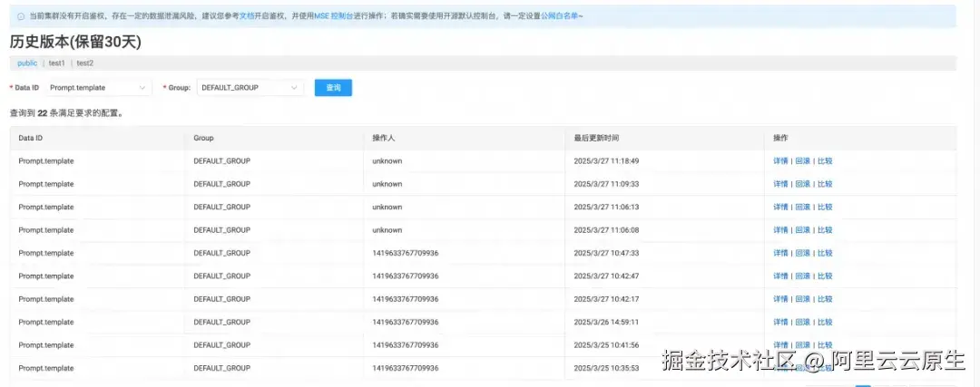Open 详情 for the 11:18:49 version
This screenshot has width=980, height=387.
pos(780,161)
